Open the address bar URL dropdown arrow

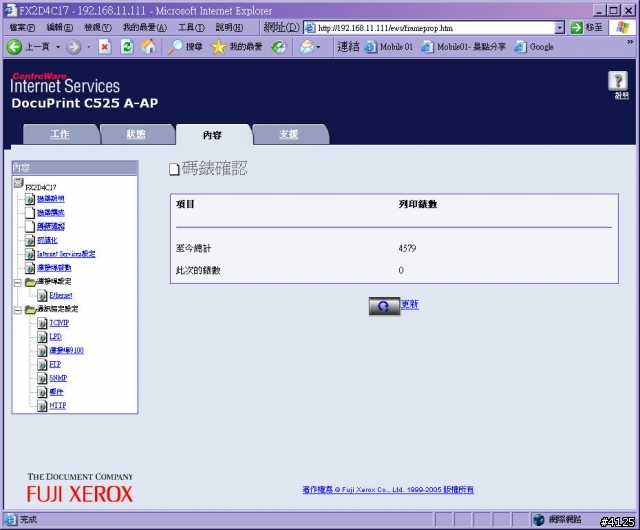tap(560, 28)
